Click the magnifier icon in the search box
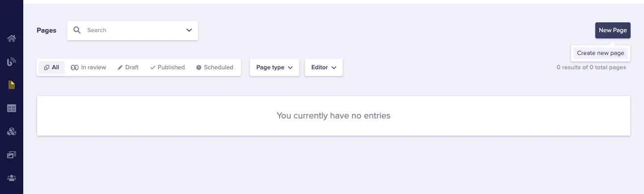 [77, 30]
